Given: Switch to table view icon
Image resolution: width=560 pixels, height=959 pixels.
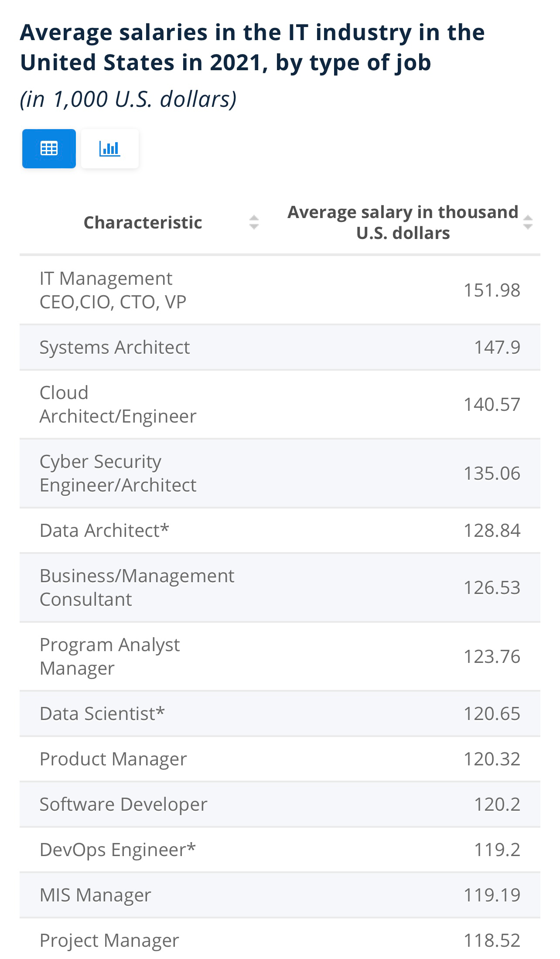Looking at the screenshot, I should [49, 149].
